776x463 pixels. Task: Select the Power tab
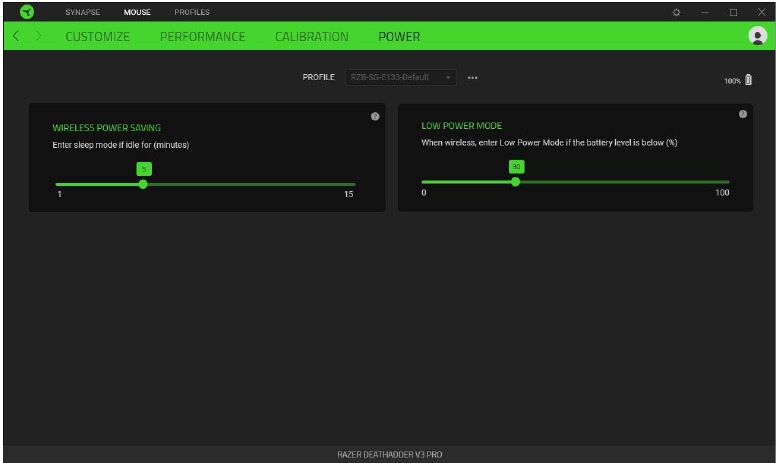[x=399, y=36]
